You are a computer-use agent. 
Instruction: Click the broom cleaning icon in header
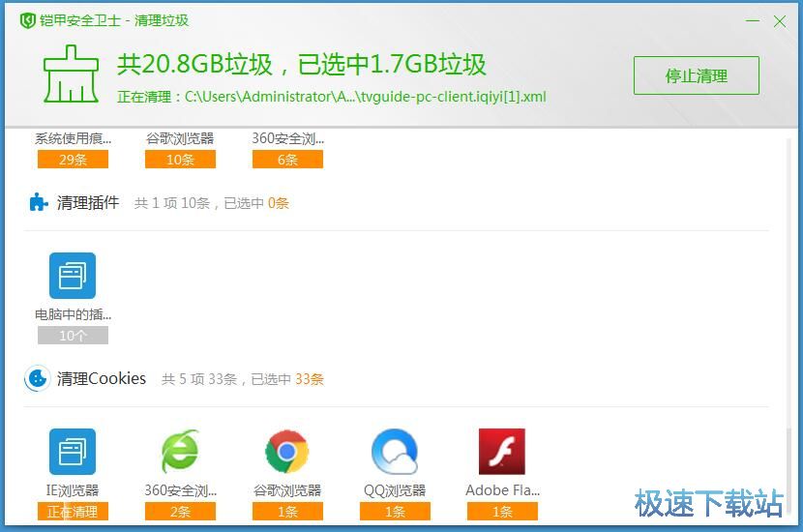click(72, 74)
